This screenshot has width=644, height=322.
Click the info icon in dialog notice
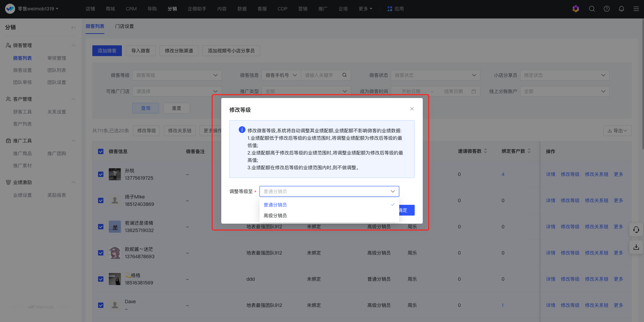point(242,130)
